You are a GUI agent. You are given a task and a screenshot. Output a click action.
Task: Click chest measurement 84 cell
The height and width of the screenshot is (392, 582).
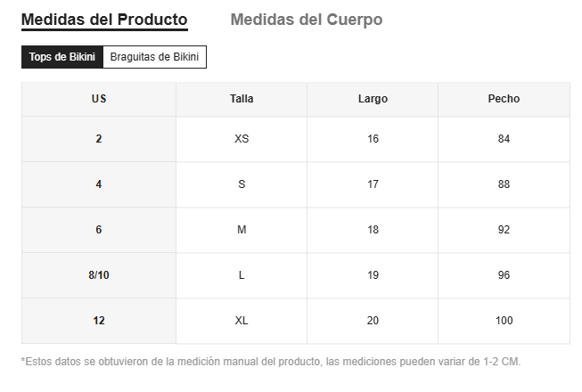[504, 139]
